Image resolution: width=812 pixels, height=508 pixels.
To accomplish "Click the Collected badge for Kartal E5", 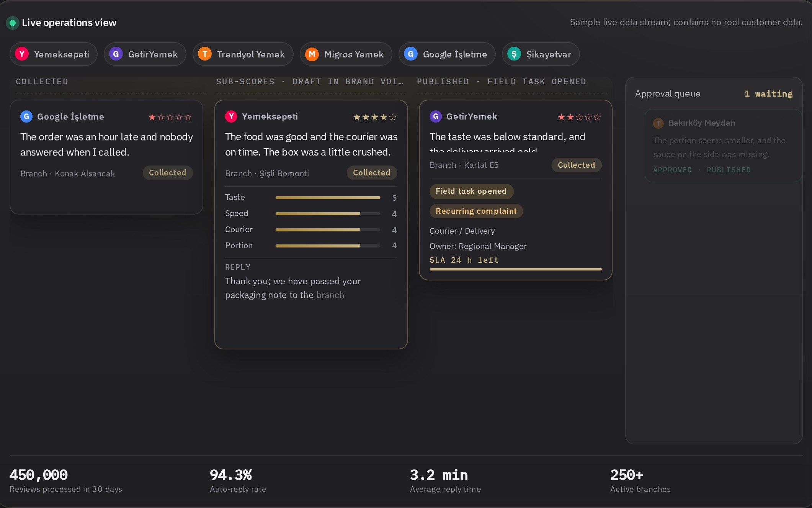I will (x=577, y=165).
